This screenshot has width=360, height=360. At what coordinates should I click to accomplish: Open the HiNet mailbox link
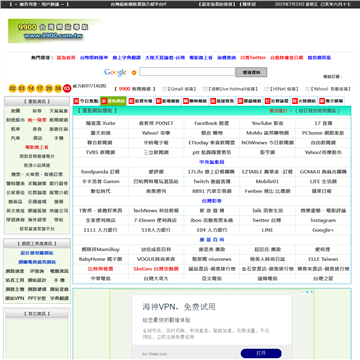(x=284, y=89)
